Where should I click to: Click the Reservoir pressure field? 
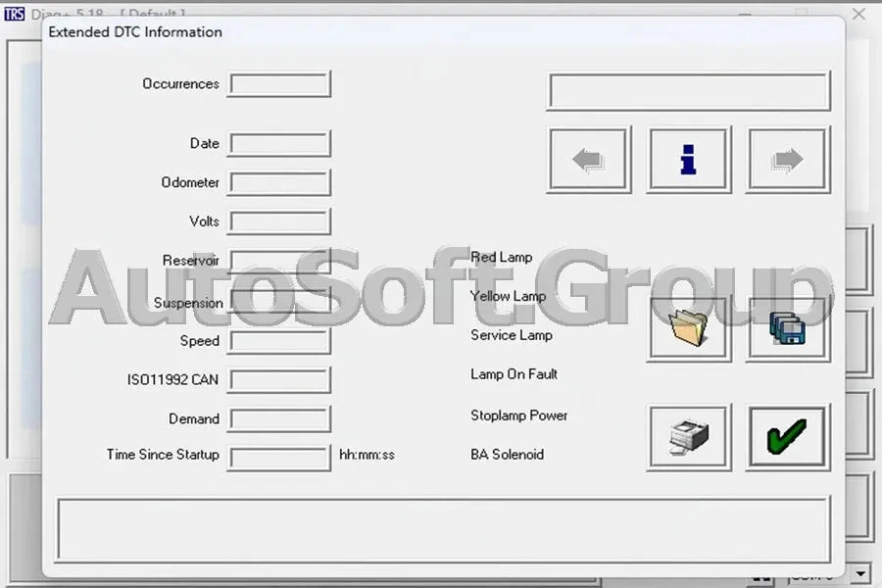click(278, 261)
